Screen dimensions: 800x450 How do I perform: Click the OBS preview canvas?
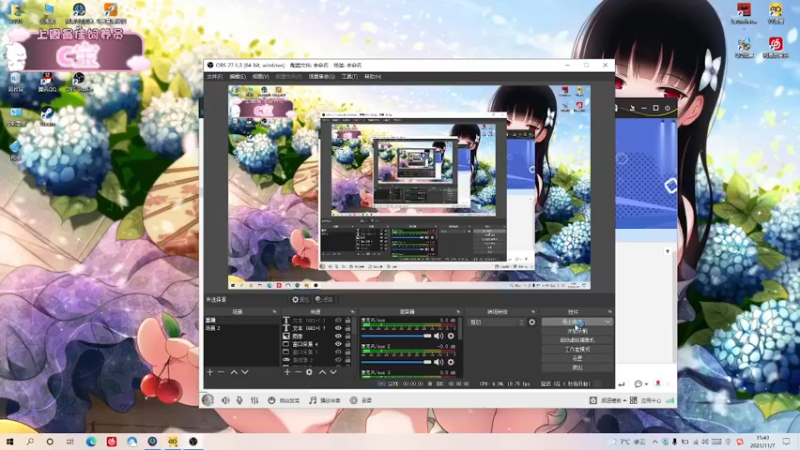coord(409,187)
